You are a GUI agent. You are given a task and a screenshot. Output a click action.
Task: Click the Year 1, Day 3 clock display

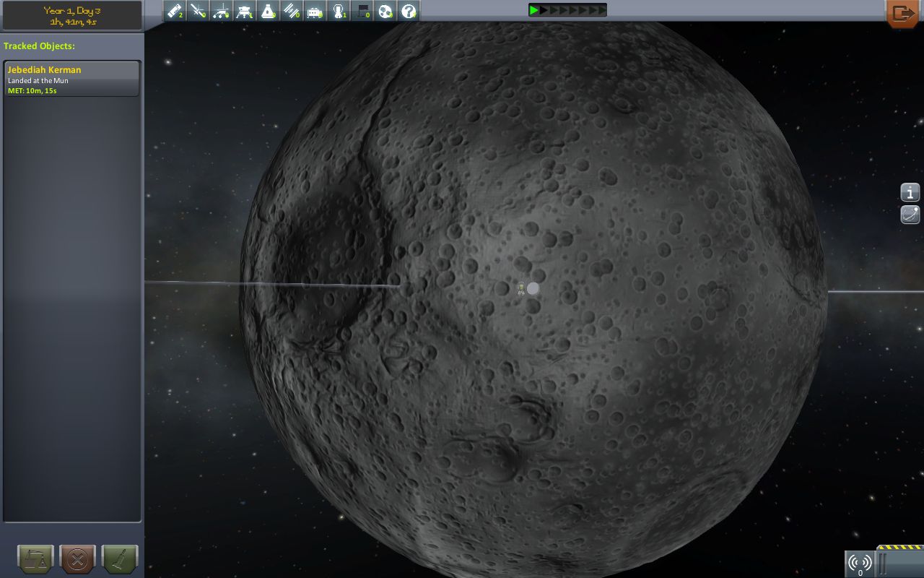click(x=71, y=15)
